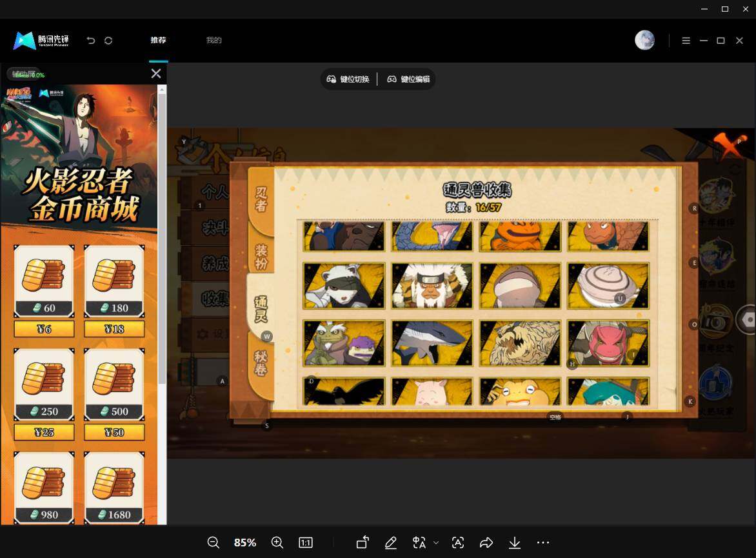756x558 pixels.
Task: Rotate the image with the rotate icon
Action: click(363, 543)
